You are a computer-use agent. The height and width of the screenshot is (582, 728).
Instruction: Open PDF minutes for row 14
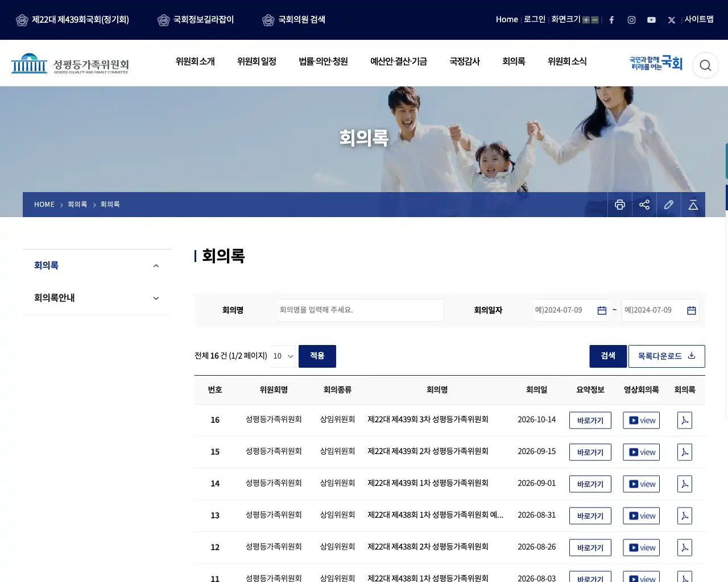tap(685, 484)
